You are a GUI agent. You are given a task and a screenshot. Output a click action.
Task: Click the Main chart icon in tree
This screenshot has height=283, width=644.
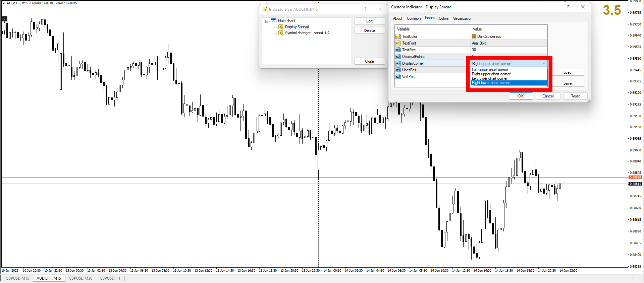(x=274, y=21)
